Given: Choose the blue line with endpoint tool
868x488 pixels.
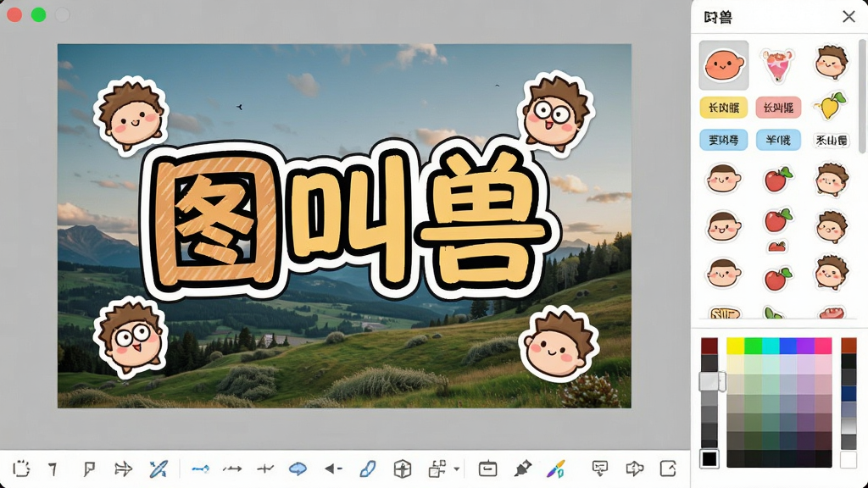Looking at the screenshot, I should tap(200, 469).
